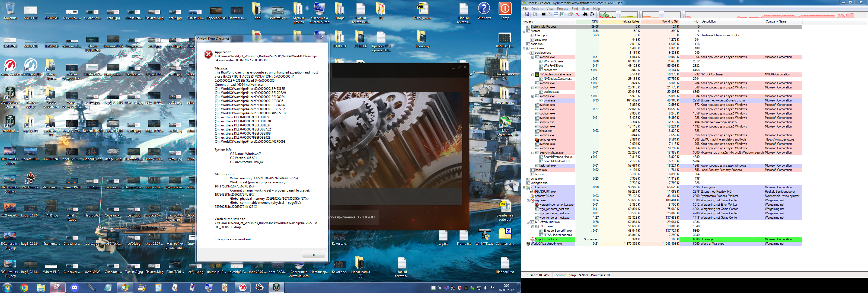Switch to Snipping Tool in the taskbar
This screenshot has width=868, height=293.
(x=58, y=288)
